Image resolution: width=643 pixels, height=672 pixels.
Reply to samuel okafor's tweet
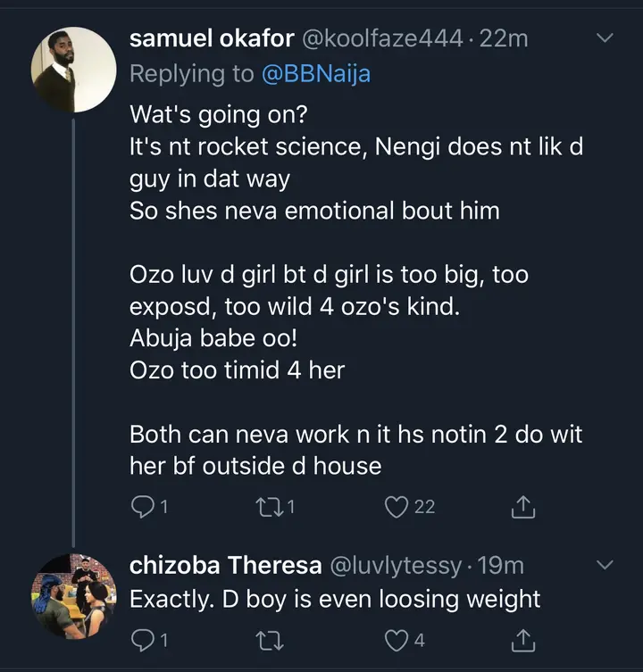tap(143, 507)
